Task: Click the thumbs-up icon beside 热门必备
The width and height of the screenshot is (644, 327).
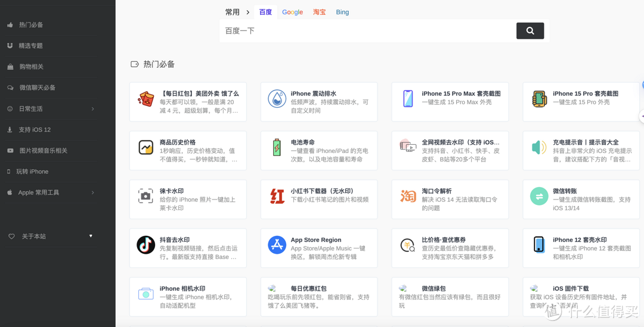Action: tap(10, 24)
